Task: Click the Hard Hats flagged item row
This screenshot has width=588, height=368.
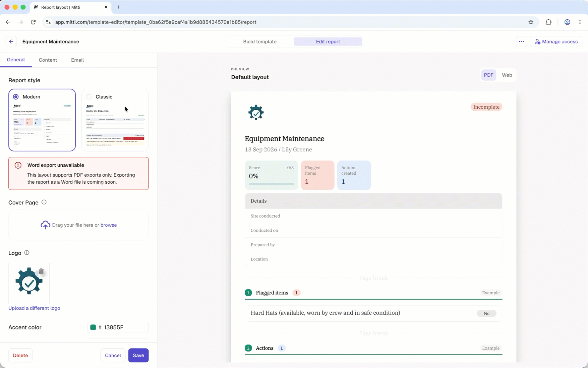Action: 373,313
